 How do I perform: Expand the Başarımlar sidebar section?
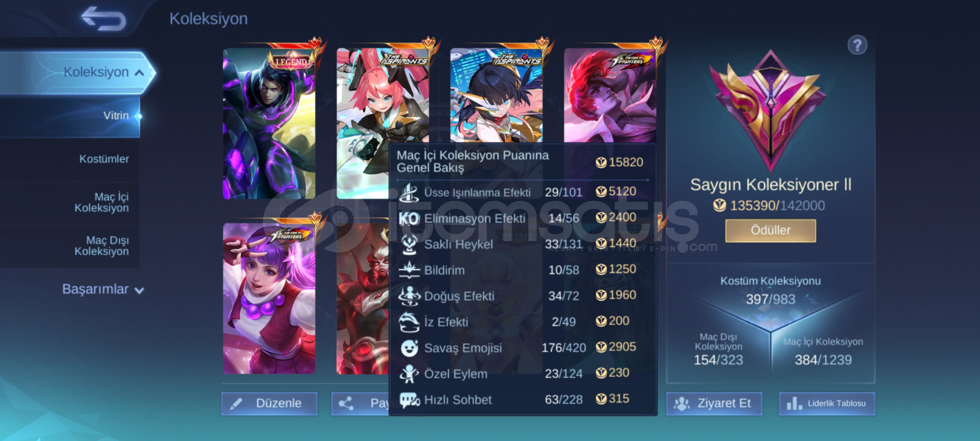pyautogui.click(x=103, y=289)
